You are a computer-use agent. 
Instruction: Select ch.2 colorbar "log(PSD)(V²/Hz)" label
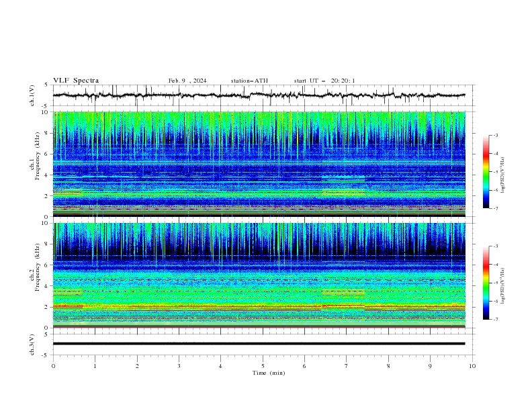503,286
